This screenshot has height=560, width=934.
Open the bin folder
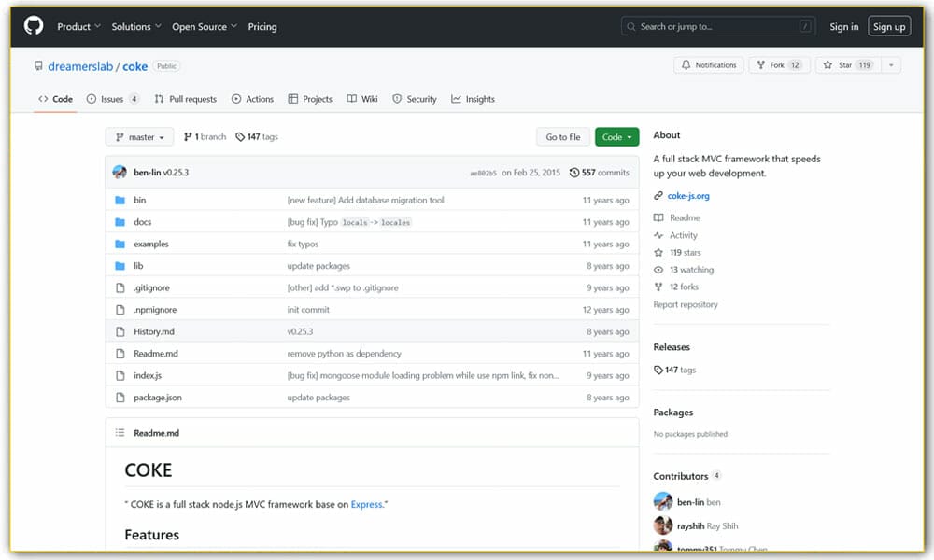coord(139,200)
